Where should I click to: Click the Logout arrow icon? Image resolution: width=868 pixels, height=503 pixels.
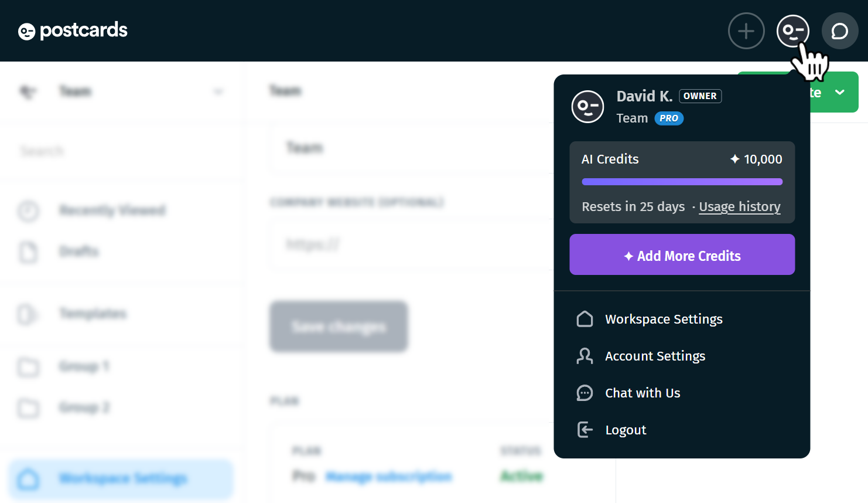[x=585, y=430]
